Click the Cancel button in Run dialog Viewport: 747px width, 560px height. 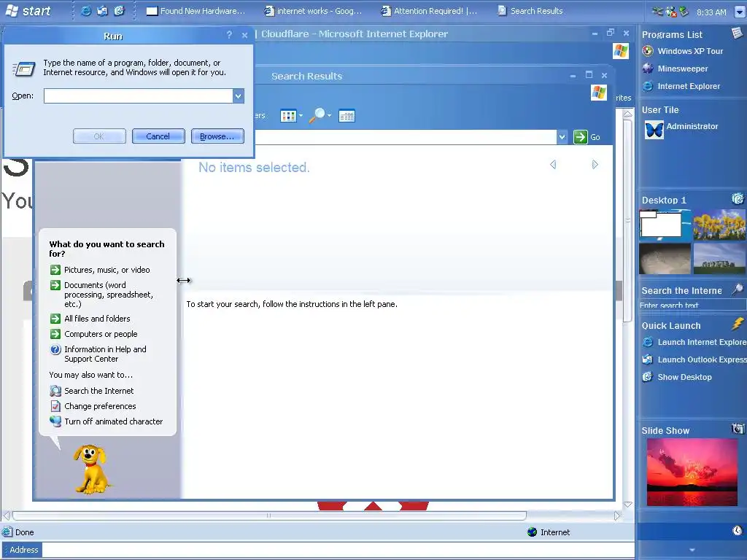(158, 136)
